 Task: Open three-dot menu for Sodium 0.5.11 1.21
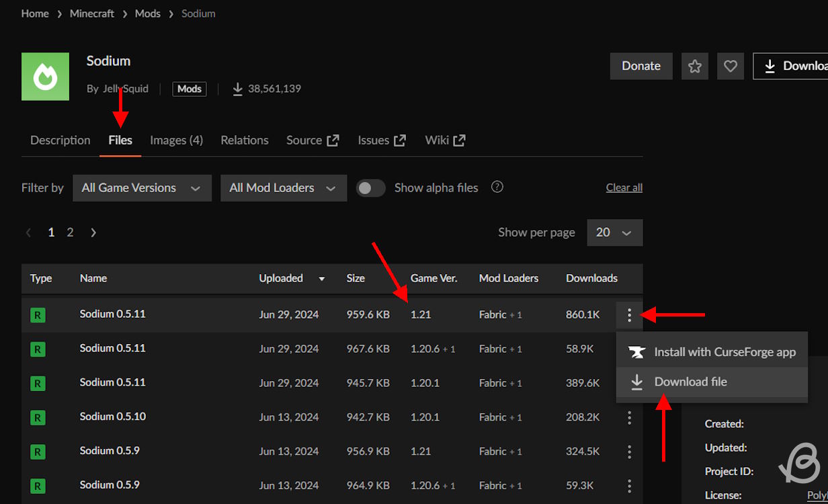click(x=629, y=314)
